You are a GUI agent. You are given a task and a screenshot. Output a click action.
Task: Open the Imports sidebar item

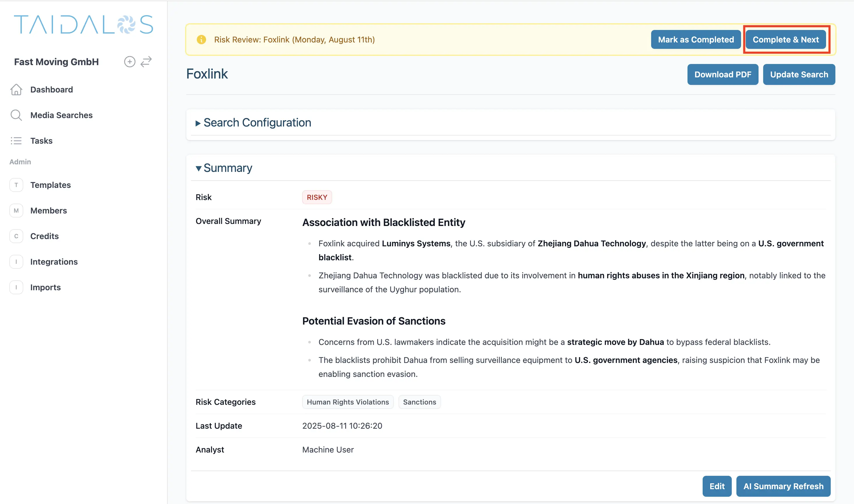(x=45, y=287)
